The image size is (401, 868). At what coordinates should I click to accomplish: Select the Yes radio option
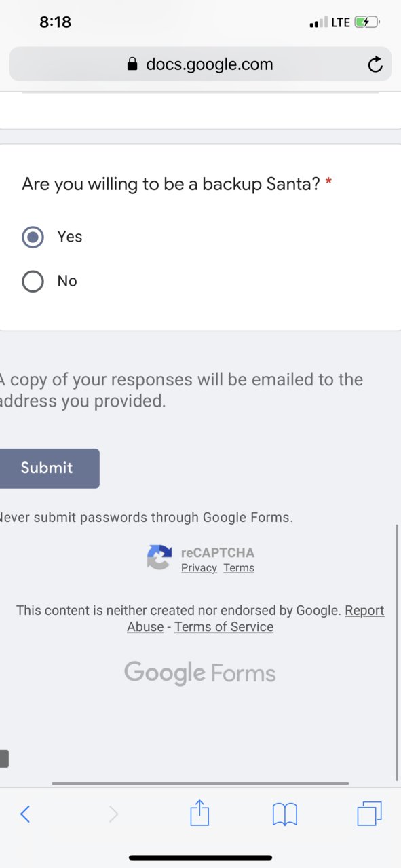(x=33, y=237)
